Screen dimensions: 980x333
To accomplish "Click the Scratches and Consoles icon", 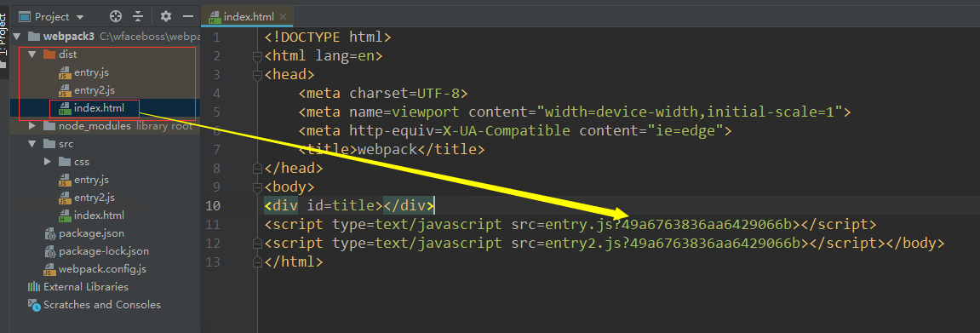I will click(34, 305).
